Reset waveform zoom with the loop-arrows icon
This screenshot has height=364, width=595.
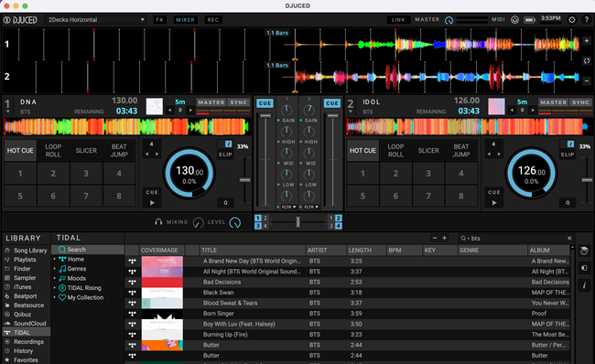coord(587,60)
